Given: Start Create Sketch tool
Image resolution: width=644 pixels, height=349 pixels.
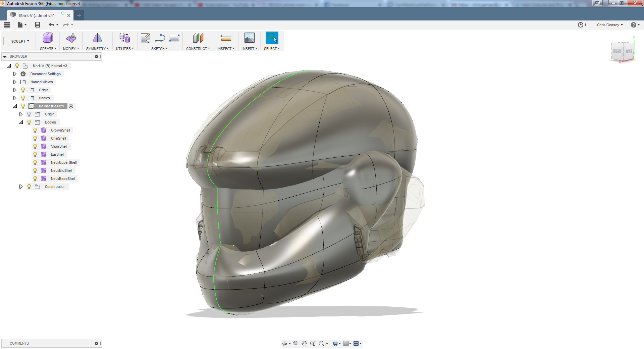Looking at the screenshot, I should click(x=145, y=38).
